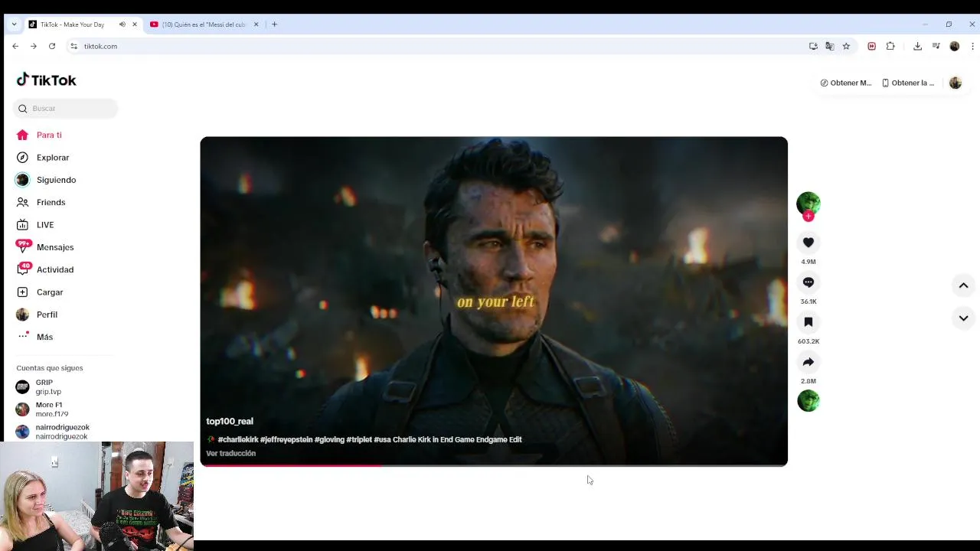Mute the TikTok browser tab audio

122,24
